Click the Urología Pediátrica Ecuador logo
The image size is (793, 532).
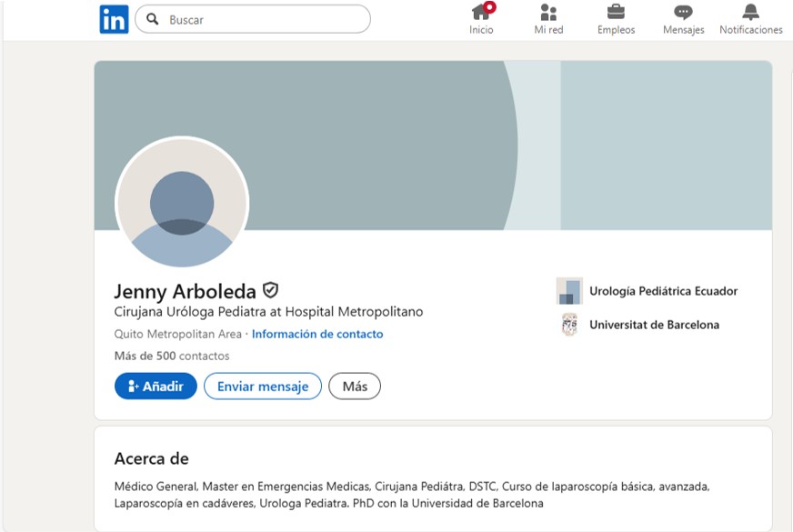point(569,291)
